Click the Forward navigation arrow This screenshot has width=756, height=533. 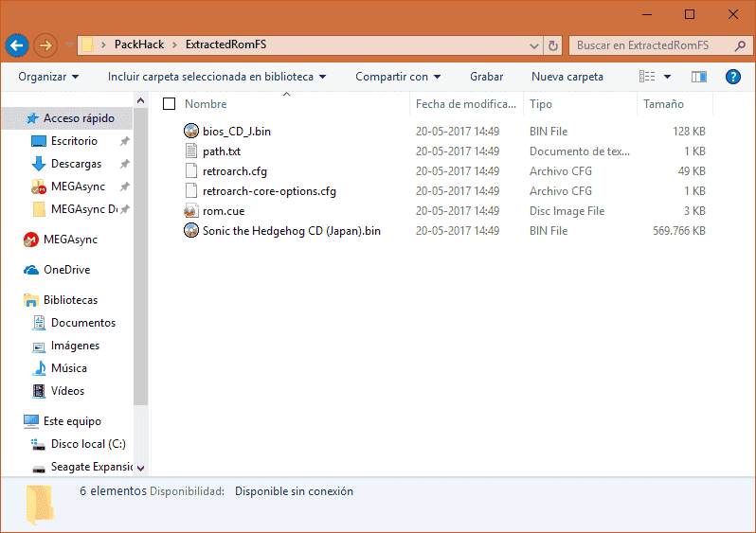pyautogui.click(x=45, y=45)
